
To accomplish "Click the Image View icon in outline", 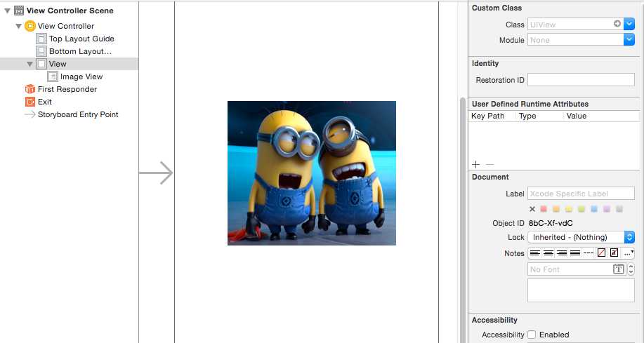I will click(x=53, y=76).
